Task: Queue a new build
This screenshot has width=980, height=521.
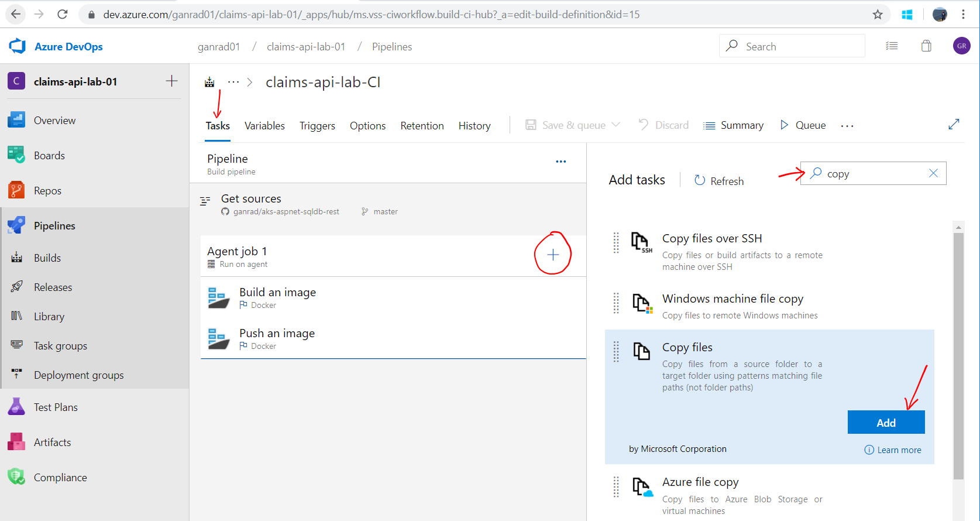Action: pyautogui.click(x=803, y=125)
